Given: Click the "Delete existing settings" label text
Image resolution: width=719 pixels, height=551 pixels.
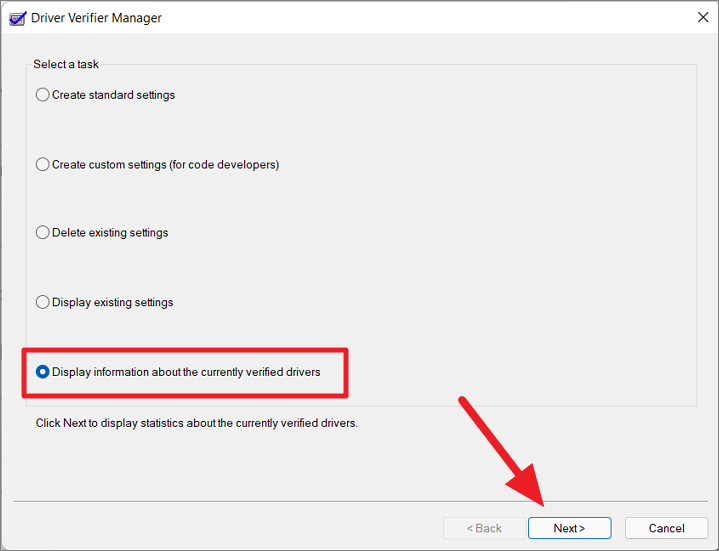Looking at the screenshot, I should (110, 232).
